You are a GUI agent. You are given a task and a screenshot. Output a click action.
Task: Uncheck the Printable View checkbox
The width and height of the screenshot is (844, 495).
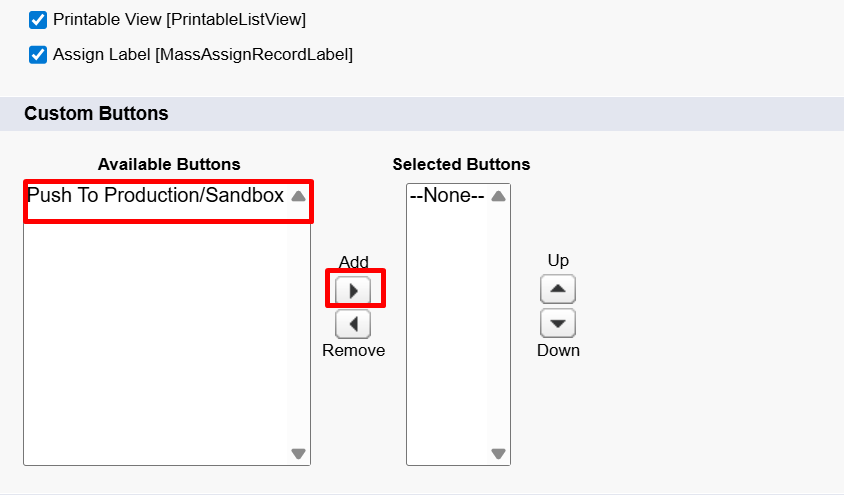click(x=39, y=20)
